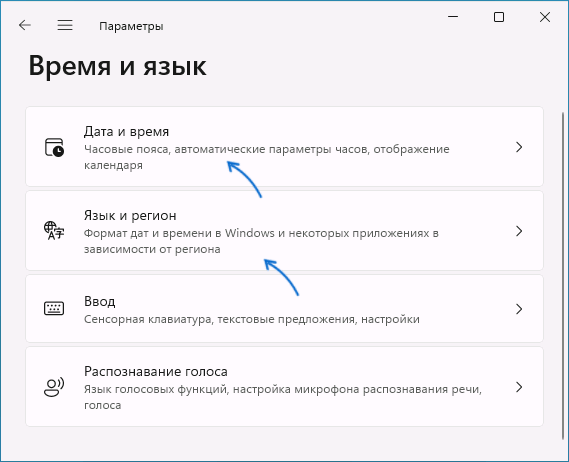Expand the Распознавание голоса chevron
The width and height of the screenshot is (569, 462).
[x=519, y=387]
